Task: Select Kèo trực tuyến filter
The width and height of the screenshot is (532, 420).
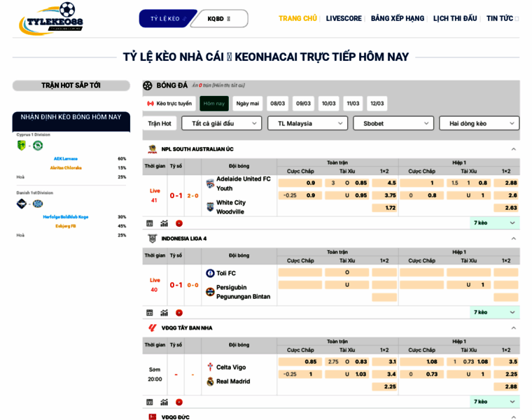Action: tap(169, 104)
